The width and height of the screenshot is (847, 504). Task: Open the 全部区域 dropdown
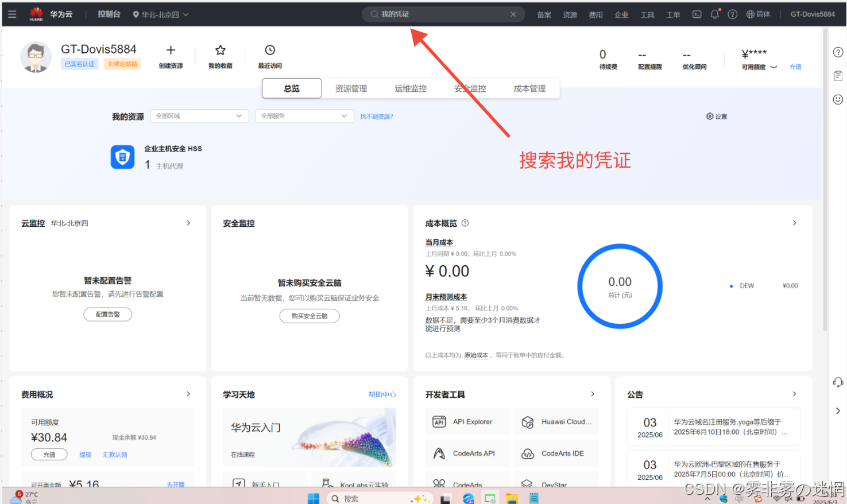coord(199,116)
